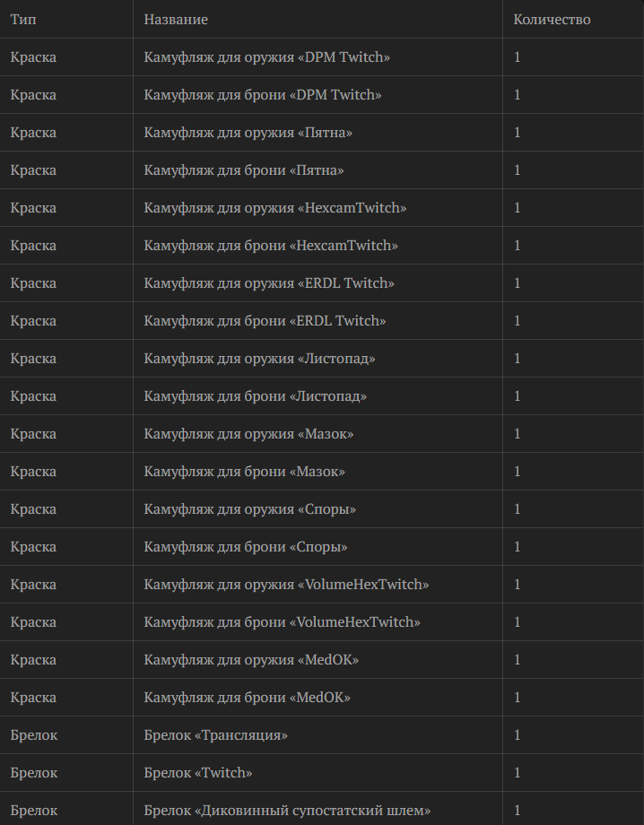The image size is (644, 825).
Task: Select «Камуфляж для оружия «DPM Twitch»» cell
Action: coord(318,56)
